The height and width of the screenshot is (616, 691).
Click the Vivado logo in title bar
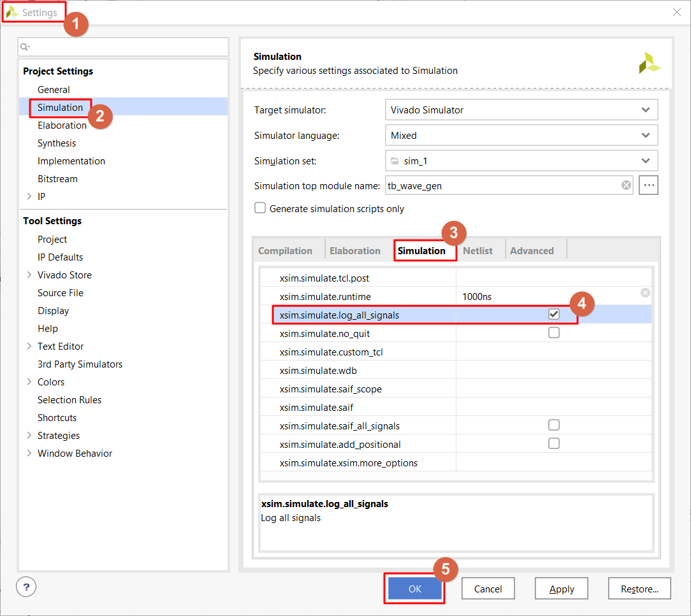click(11, 12)
